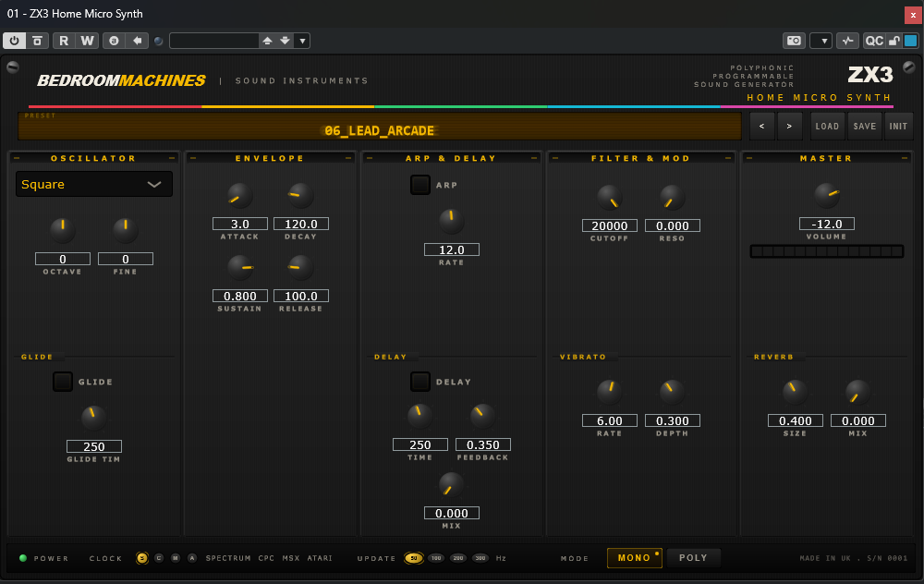Open the dropdown next to camera icon

[x=821, y=41]
